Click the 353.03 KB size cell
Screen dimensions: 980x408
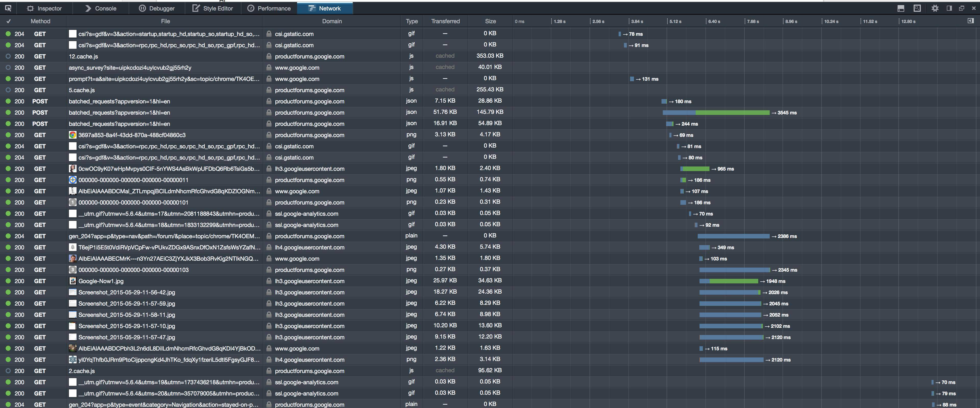pos(490,56)
